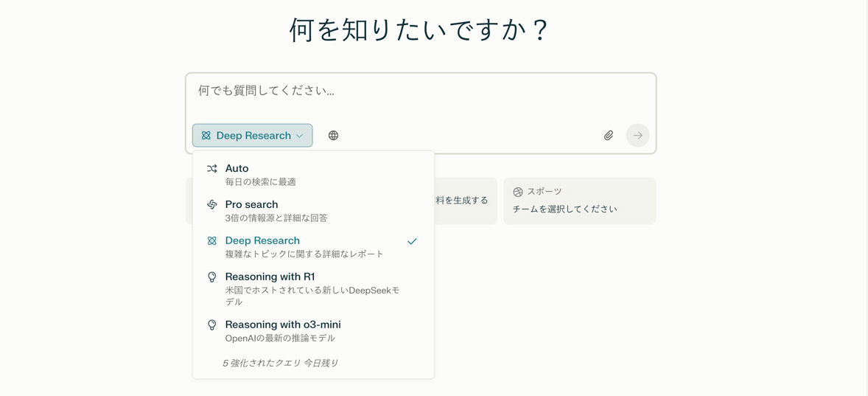Click the OpenAIの最新の推論モデル description
This screenshot has height=396, width=868.
point(280,338)
